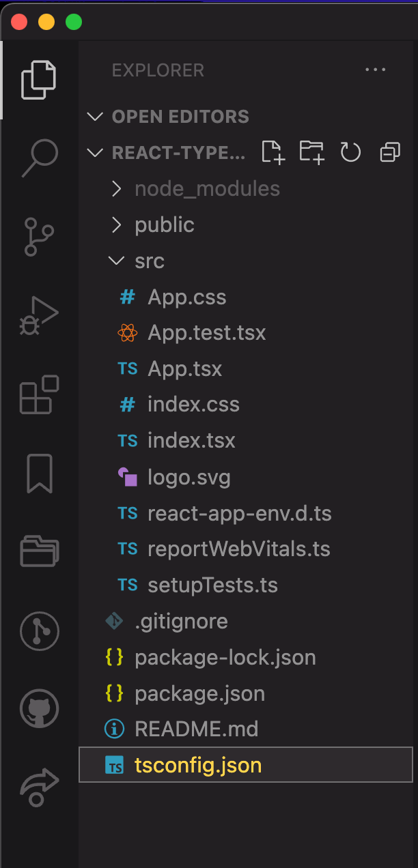Refresh the file explorer

pyautogui.click(x=350, y=152)
